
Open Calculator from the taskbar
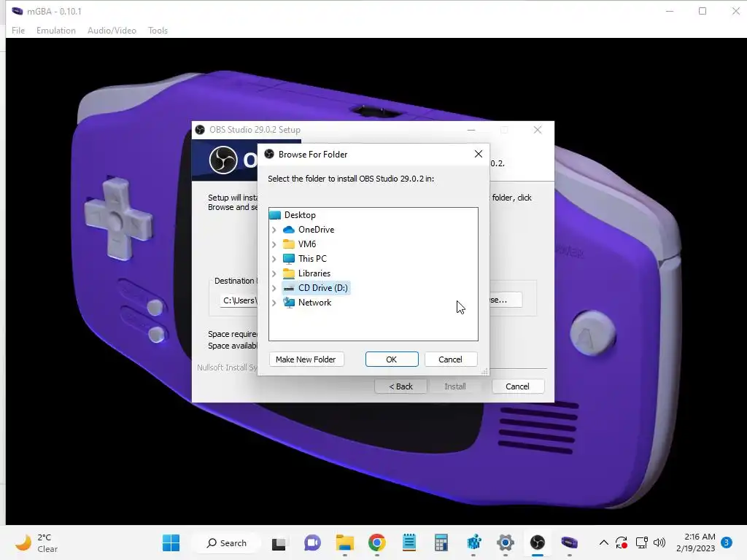441,542
